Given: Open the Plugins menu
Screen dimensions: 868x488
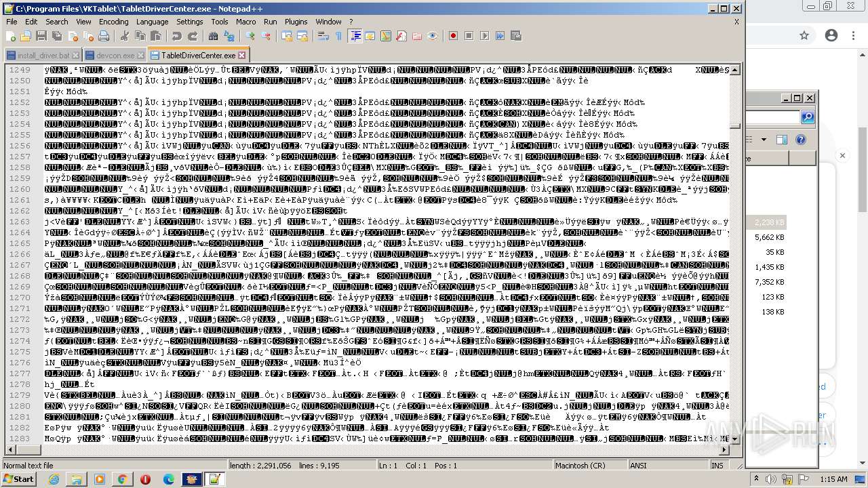Looking at the screenshot, I should click(x=296, y=22).
